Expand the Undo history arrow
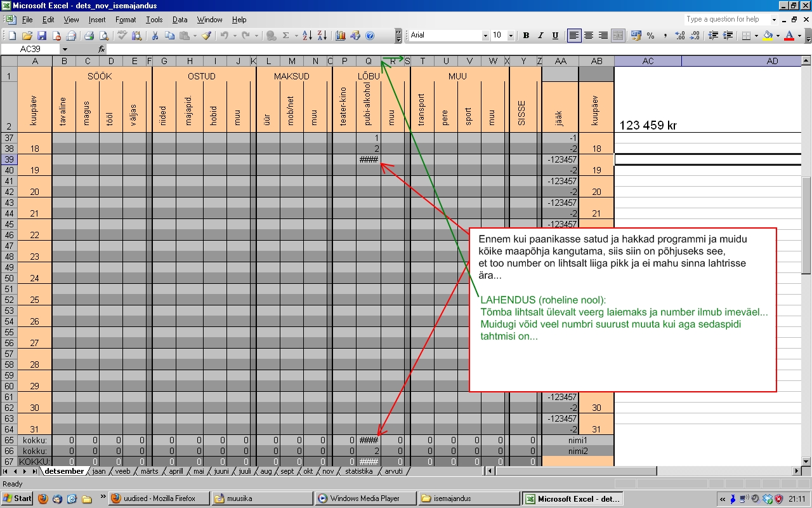 [x=235, y=36]
